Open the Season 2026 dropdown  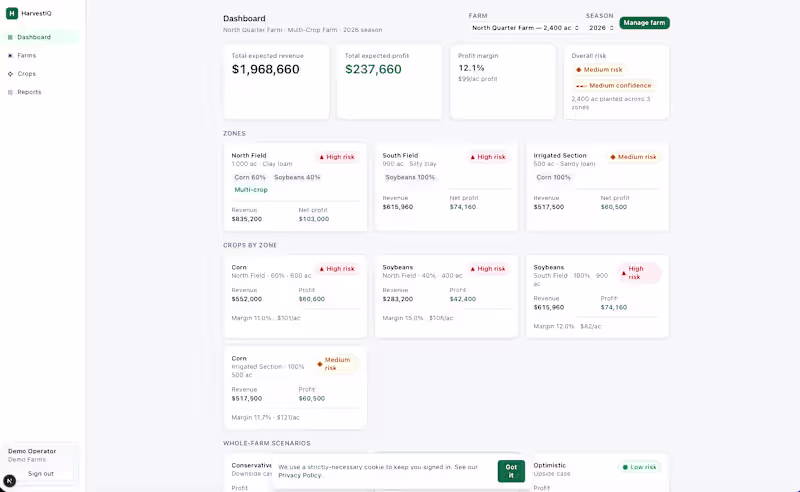[x=601, y=28]
